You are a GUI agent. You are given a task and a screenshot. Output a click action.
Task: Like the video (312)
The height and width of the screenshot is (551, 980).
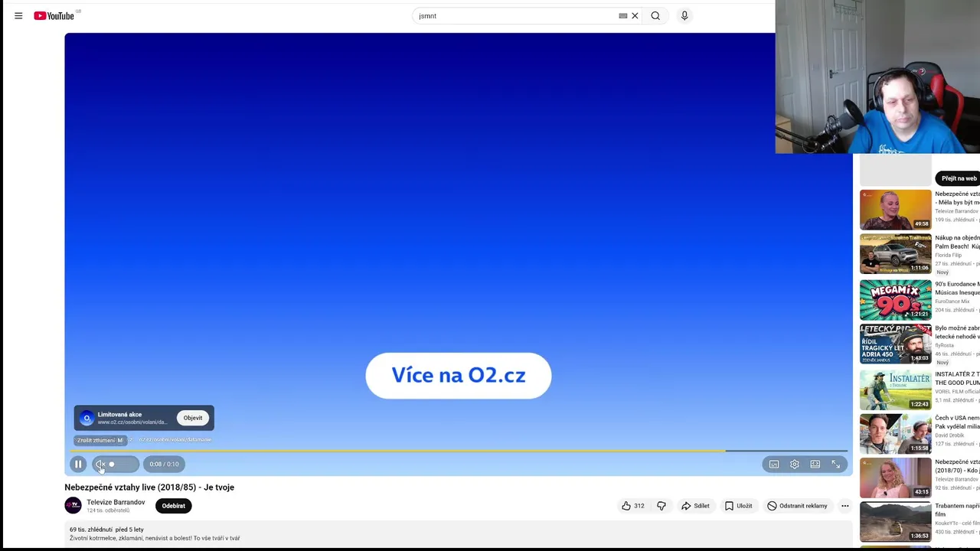click(x=632, y=505)
